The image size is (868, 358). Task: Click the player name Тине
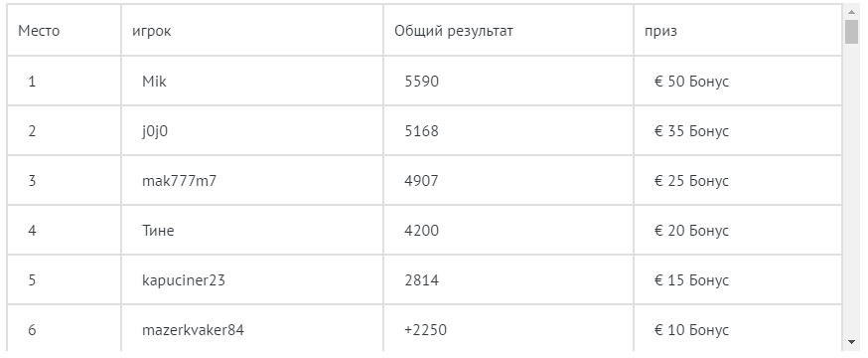pyautogui.click(x=158, y=231)
